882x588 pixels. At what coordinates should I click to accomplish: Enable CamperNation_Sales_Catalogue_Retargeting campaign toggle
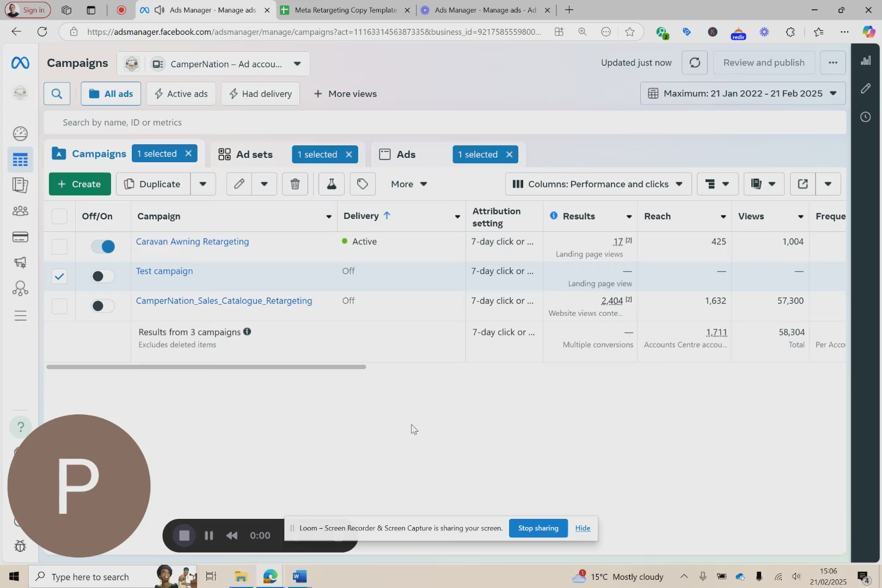point(103,306)
